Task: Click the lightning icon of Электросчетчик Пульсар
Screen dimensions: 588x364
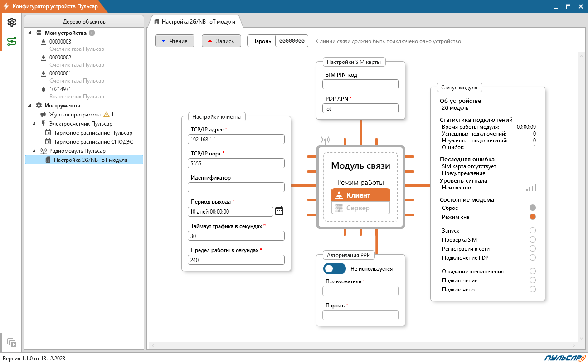Action: tap(44, 124)
